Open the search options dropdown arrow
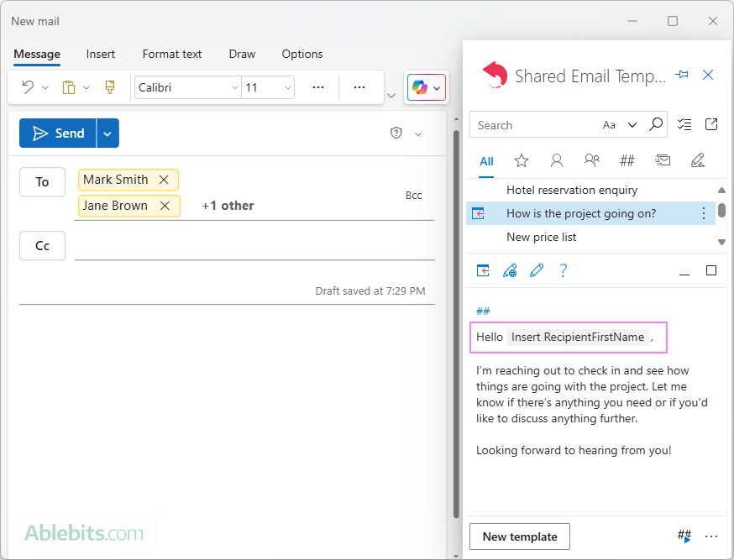Image resolution: width=734 pixels, height=560 pixels. [x=632, y=125]
